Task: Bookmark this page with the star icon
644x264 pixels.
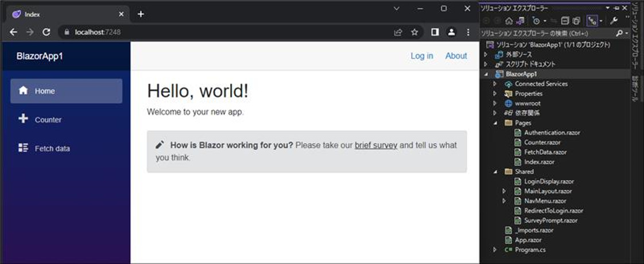Action: click(414, 32)
